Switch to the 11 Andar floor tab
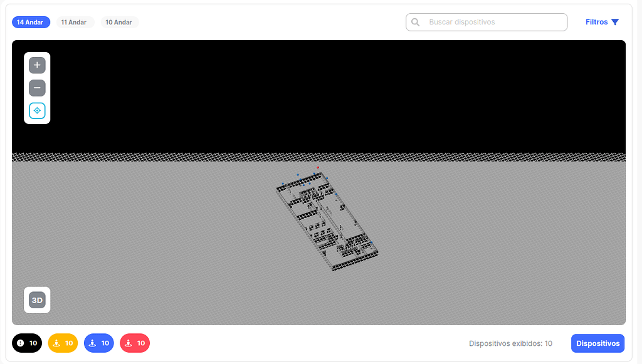The width and height of the screenshot is (642, 364). pyautogui.click(x=75, y=22)
